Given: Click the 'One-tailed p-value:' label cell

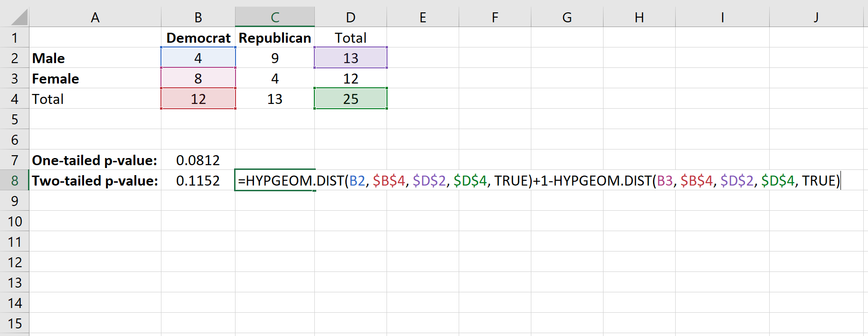Looking at the screenshot, I should coord(95,160).
